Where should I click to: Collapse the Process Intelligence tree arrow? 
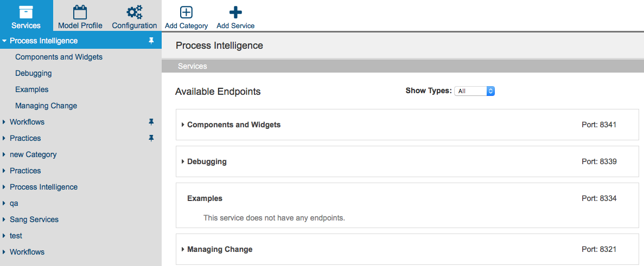(x=4, y=41)
